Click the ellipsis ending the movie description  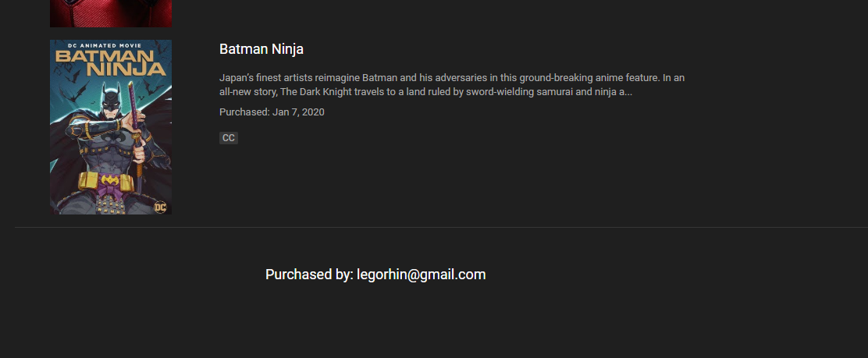pos(628,92)
